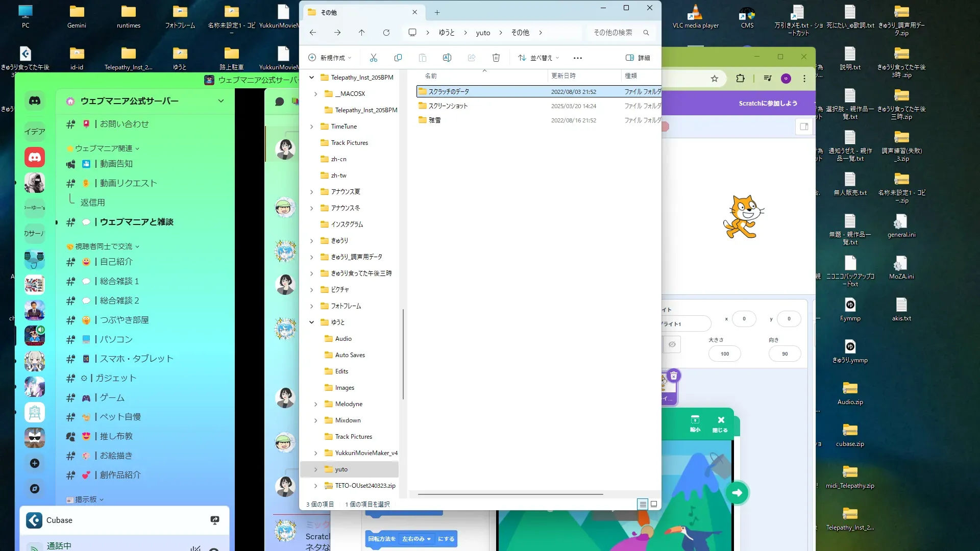Viewport: 980px width, 551px height.
Task: Bookmark the page with the star icon
Action: (715, 78)
